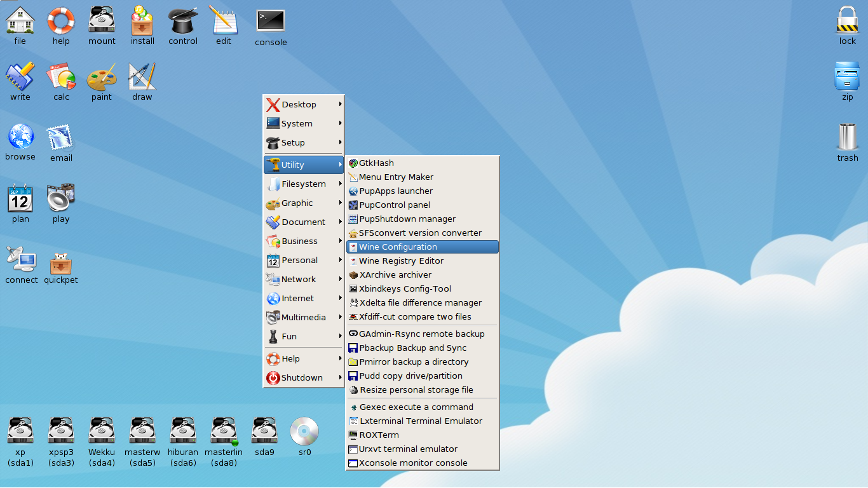Open the xpsp3 (sda3) drive icon

(61, 431)
